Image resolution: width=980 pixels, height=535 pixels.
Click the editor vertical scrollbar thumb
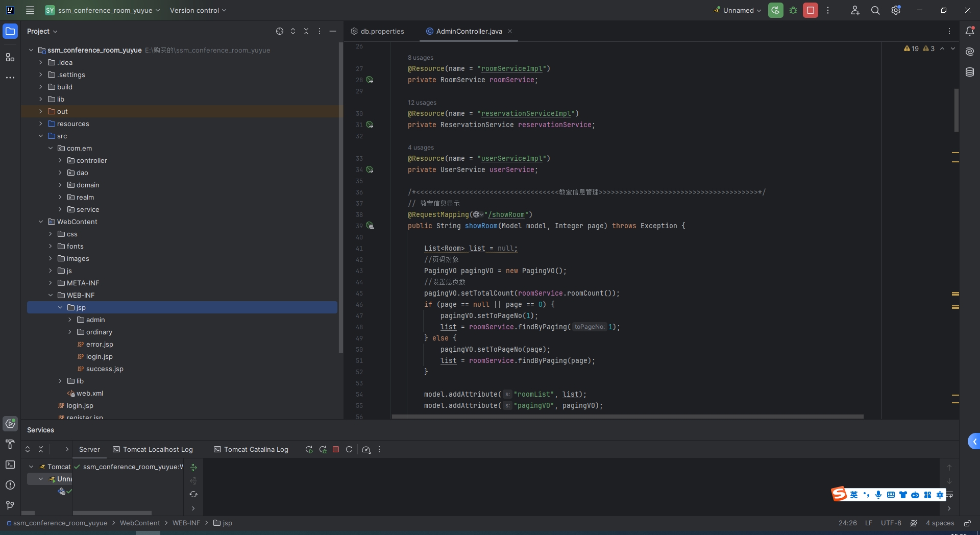[956, 110]
